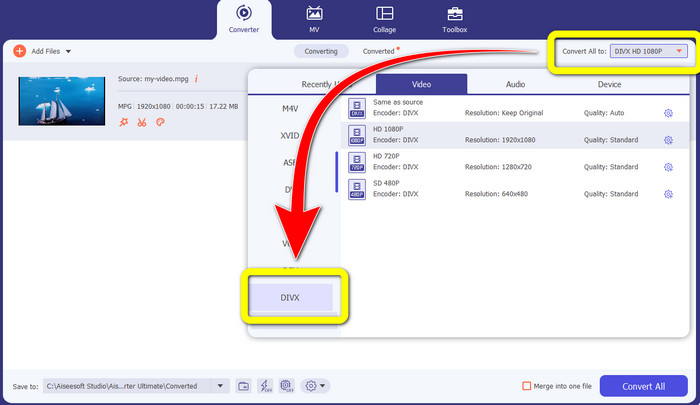Show the Converted list
This screenshot has height=405, width=700.
379,51
